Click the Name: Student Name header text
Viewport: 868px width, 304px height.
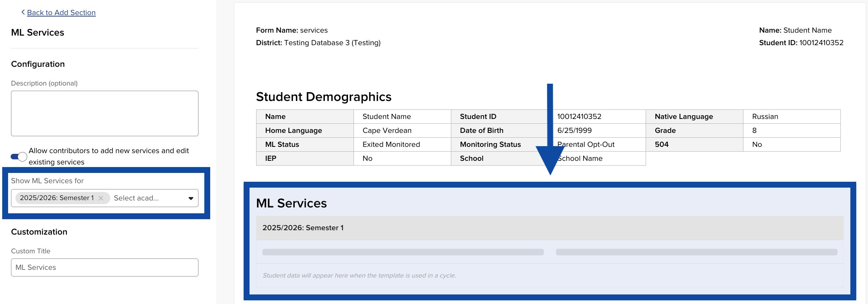point(795,30)
